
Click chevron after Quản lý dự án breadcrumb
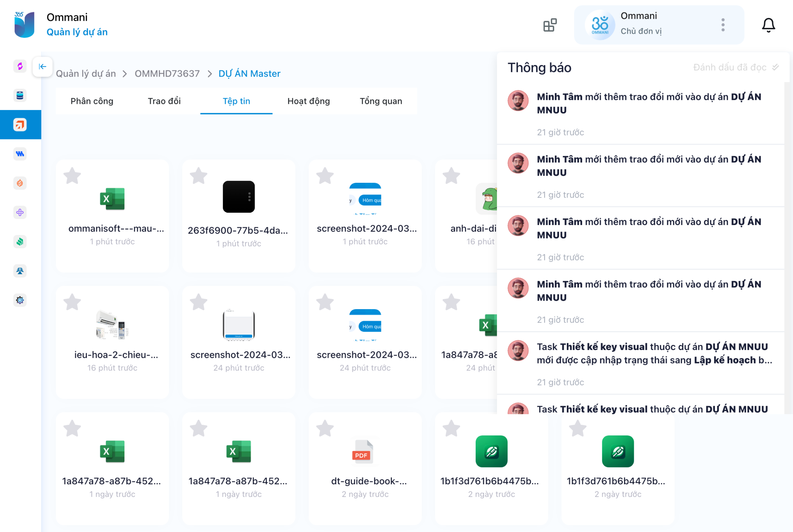[125, 73]
